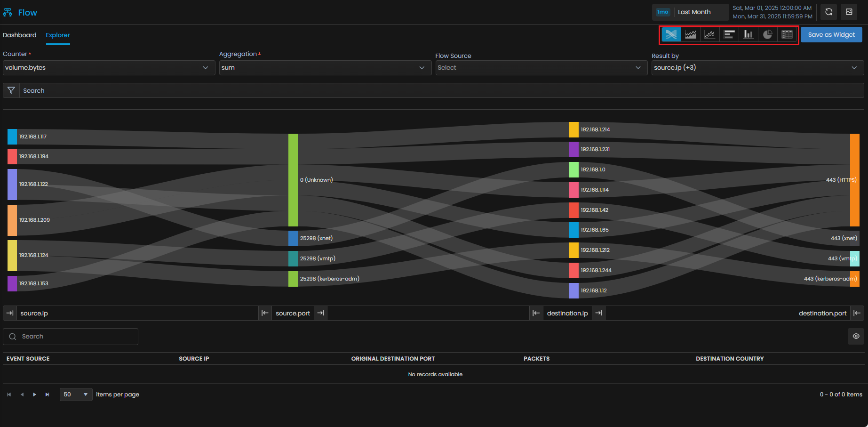Click the 192.168.1.244 destination node

[x=574, y=270]
